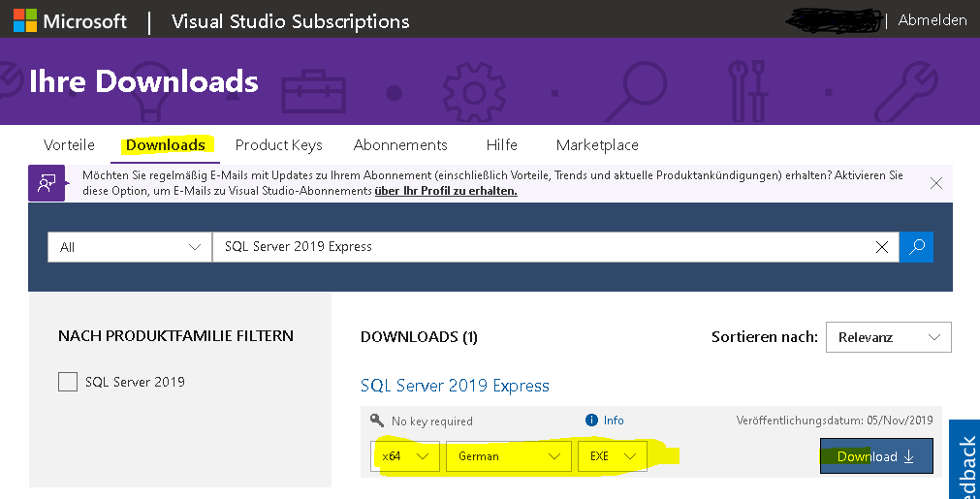Expand the German language dropdown
The image size is (980, 499).
click(508, 456)
